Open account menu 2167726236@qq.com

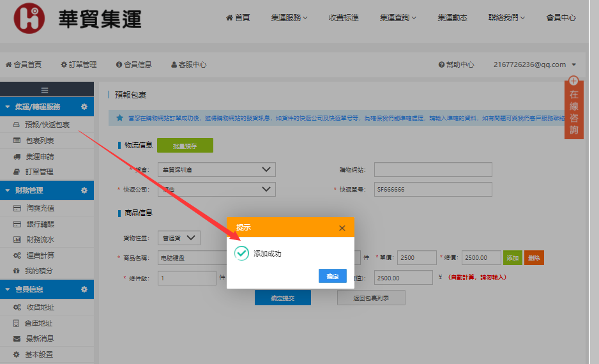(535, 64)
